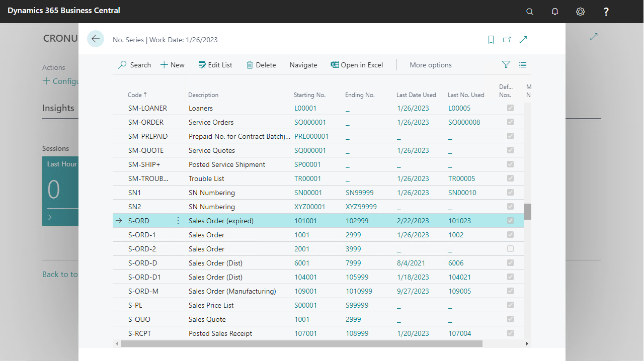Select the SM-SHIP+ code cell

click(144, 164)
